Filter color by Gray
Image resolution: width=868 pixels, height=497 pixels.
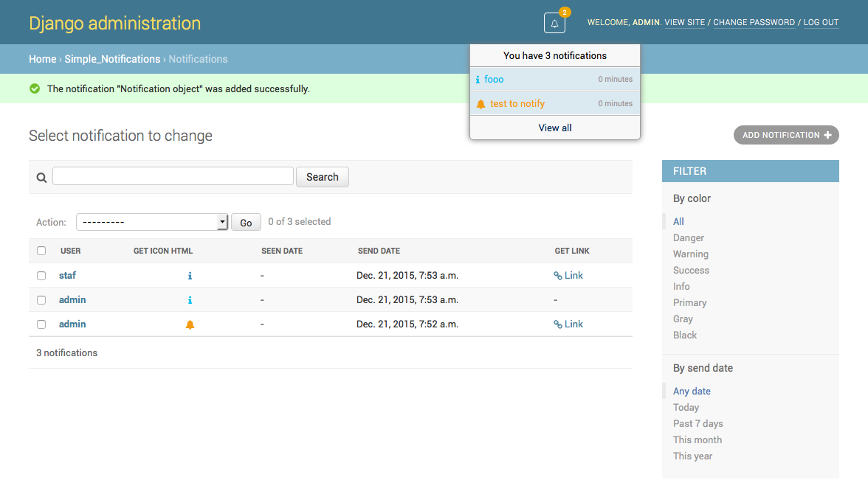[x=683, y=319]
